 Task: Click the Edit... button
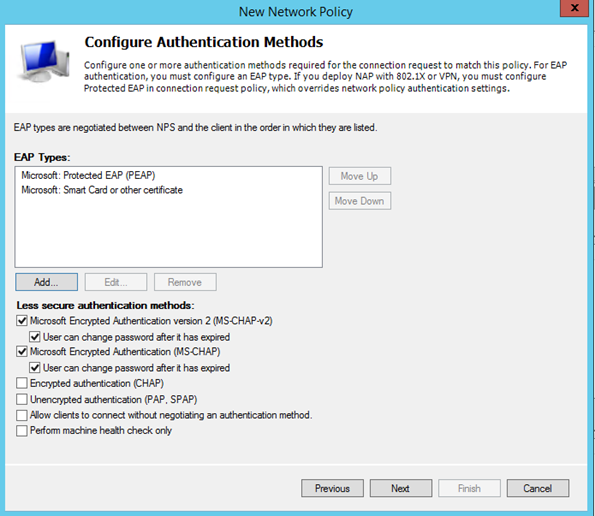tap(116, 282)
